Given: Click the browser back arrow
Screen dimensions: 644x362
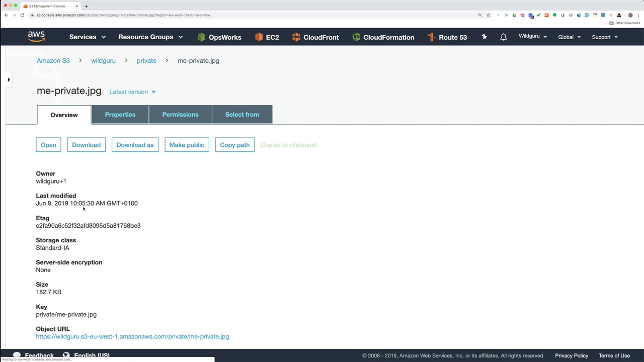Looking at the screenshot, I should (x=6, y=15).
